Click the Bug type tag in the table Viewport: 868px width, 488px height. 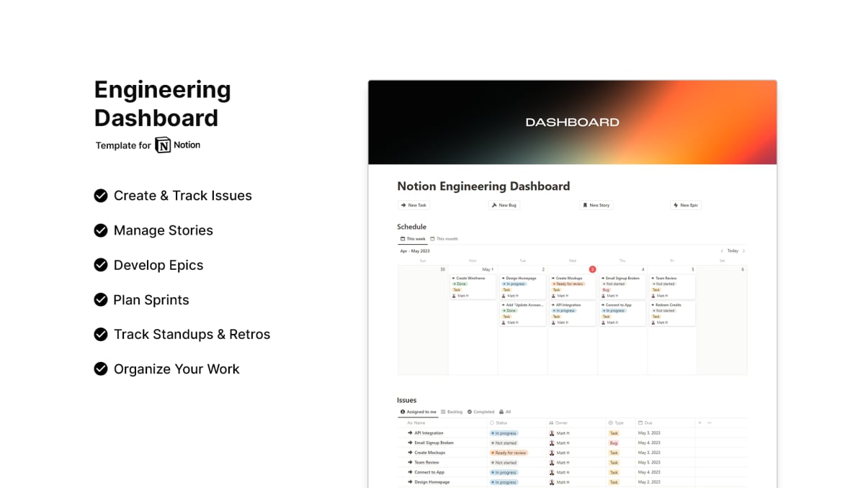point(614,443)
